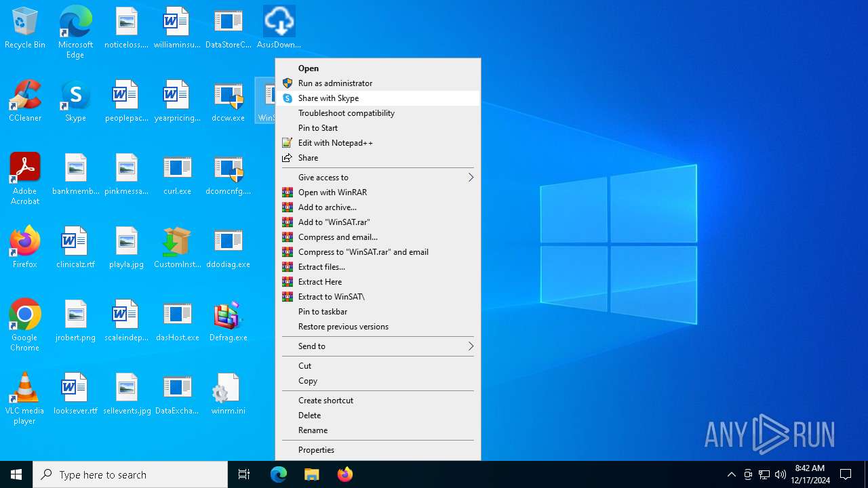Select the Skype desktop shortcut
Image resolution: width=868 pixels, height=488 pixels.
pyautogui.click(x=75, y=101)
